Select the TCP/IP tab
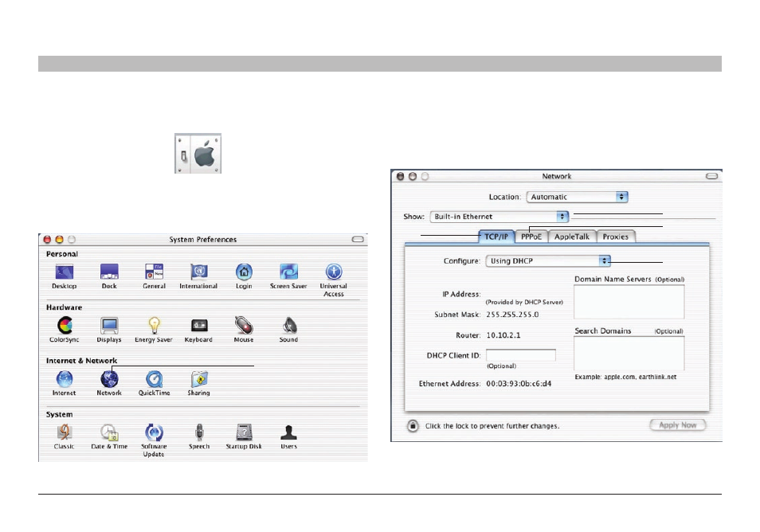The width and height of the screenshot is (760, 532). click(x=496, y=237)
